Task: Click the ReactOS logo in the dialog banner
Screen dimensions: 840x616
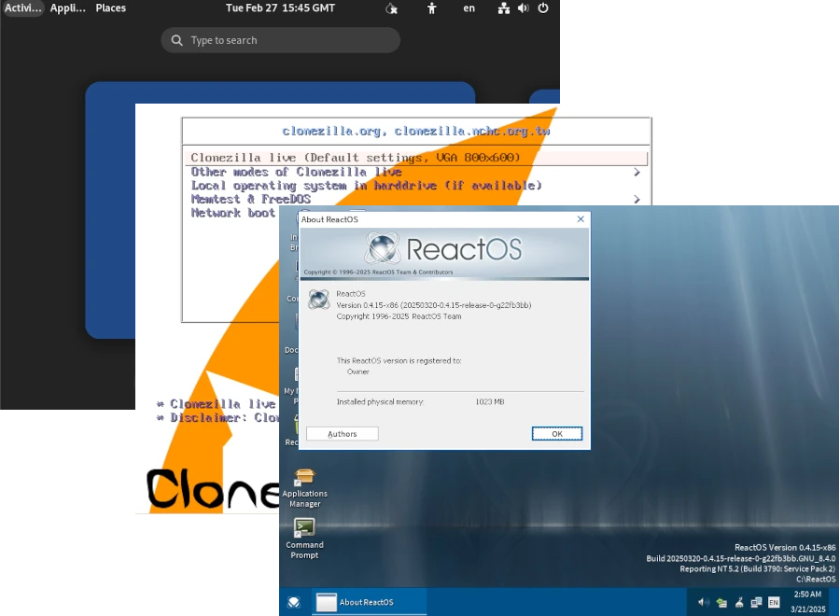Action: click(x=442, y=249)
